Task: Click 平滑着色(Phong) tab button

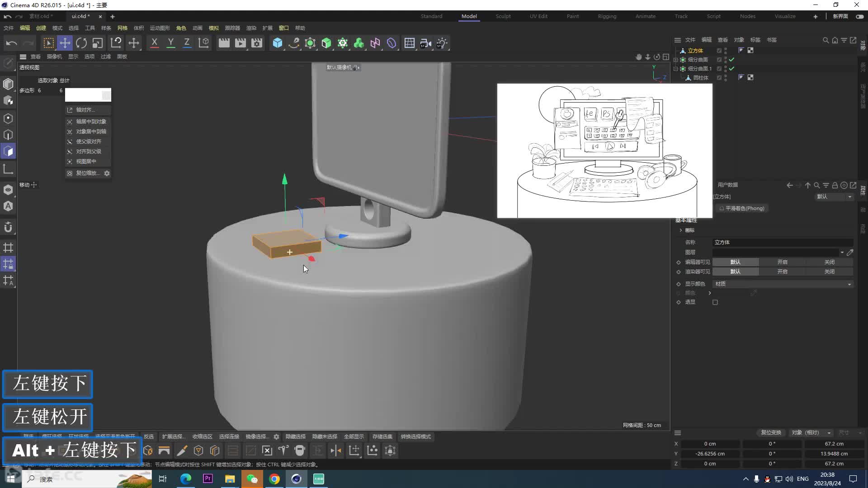Action: point(741,208)
